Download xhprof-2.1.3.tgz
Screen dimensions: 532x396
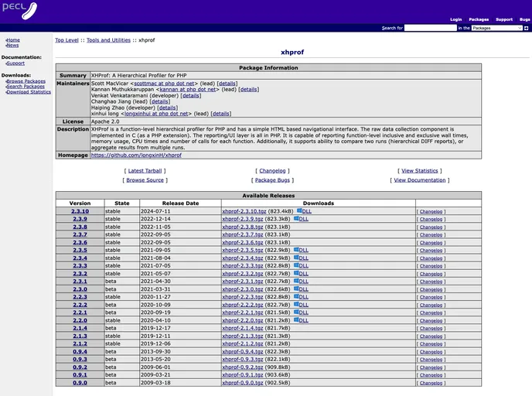click(x=243, y=336)
